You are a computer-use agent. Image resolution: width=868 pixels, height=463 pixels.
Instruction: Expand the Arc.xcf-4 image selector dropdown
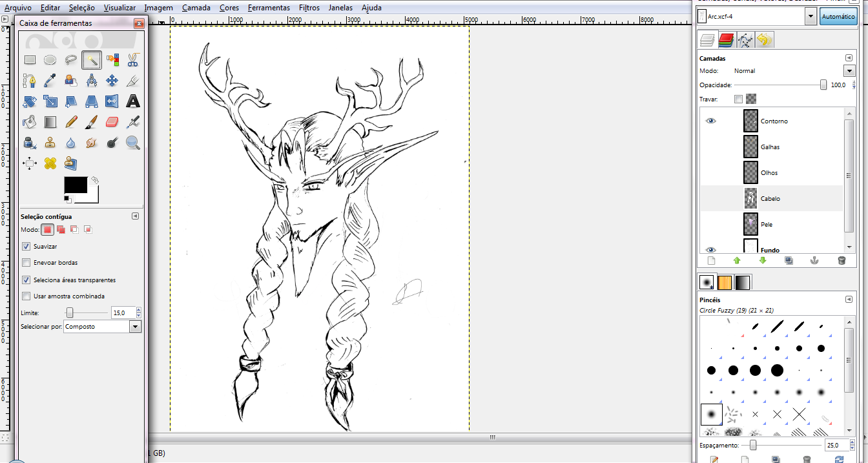(811, 17)
